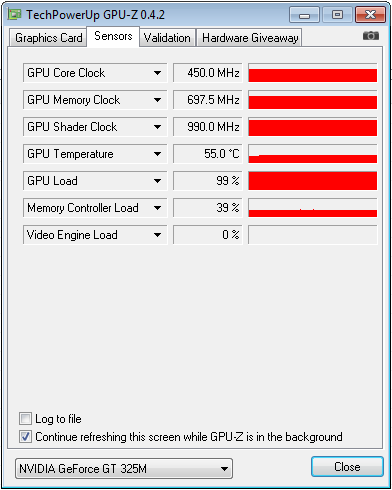Close window with the red X button
Screen dimensions: 392x490
tap(370, 15)
